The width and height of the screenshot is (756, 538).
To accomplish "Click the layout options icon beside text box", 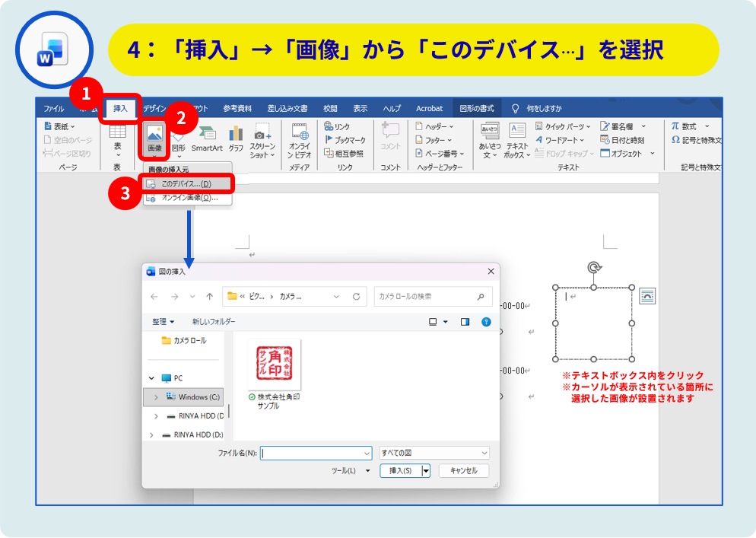I will [x=647, y=296].
